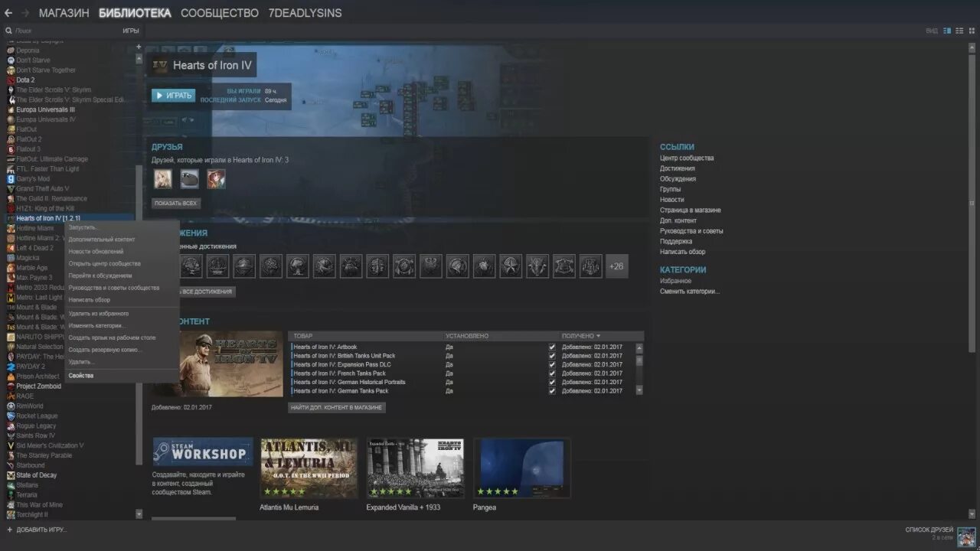This screenshot has height=551, width=980.
Task: Click Grand Theft Auto V list icon
Action: 11,189
